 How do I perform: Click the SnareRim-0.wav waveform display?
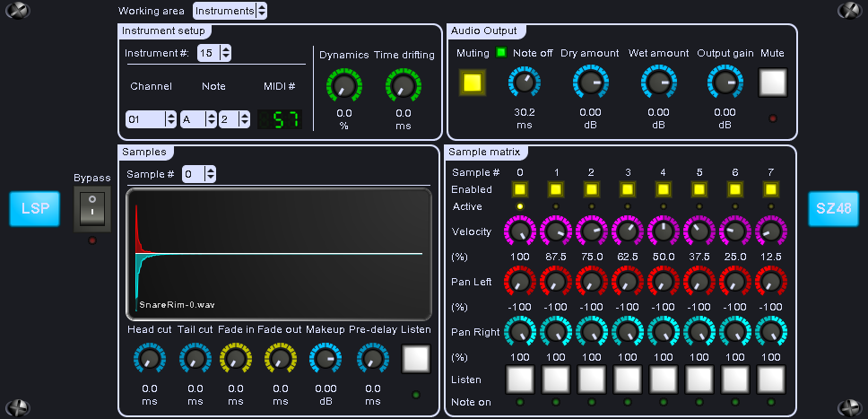279,254
